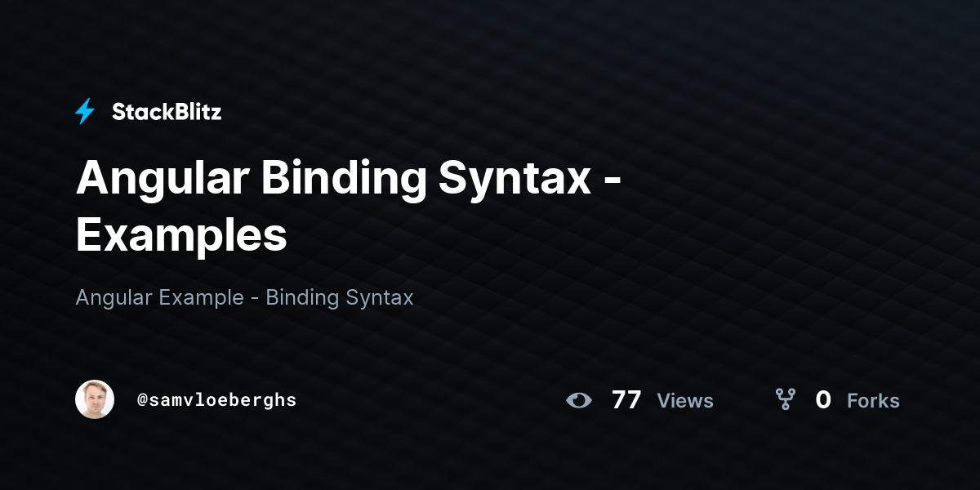Screen dimensions: 980x490
Task: Open the samvloeberghs profile avatar
Action: point(95,399)
